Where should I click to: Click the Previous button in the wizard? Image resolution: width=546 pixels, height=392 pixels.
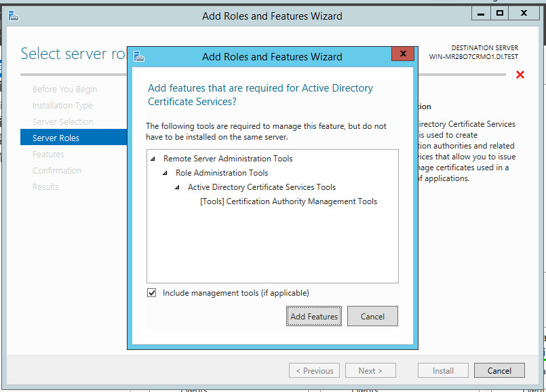pyautogui.click(x=314, y=371)
